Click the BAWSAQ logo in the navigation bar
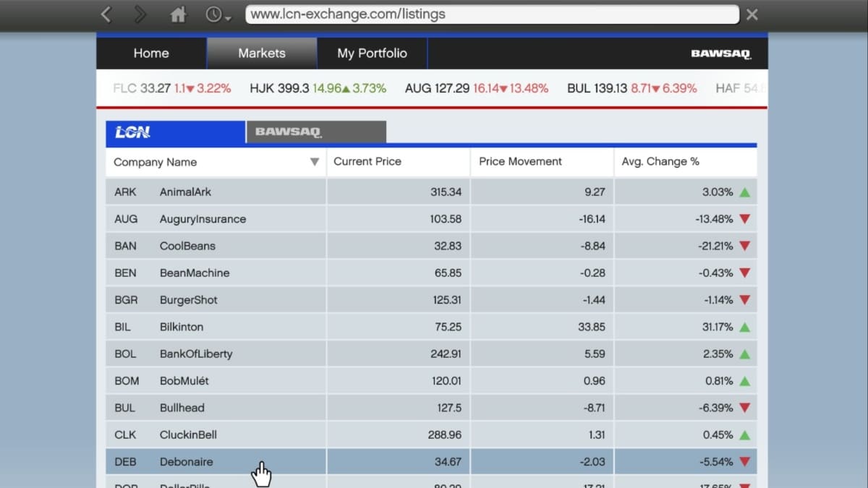Viewport: 868px width, 488px height. point(720,53)
